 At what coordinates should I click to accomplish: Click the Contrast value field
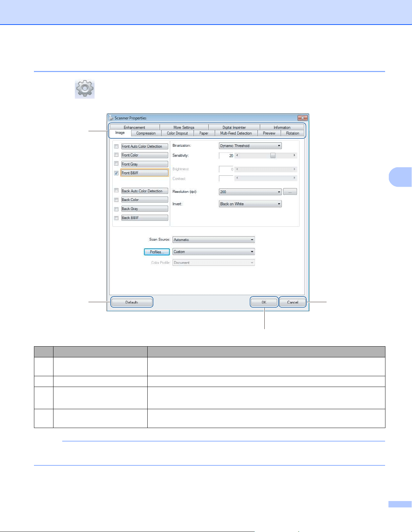226,179
